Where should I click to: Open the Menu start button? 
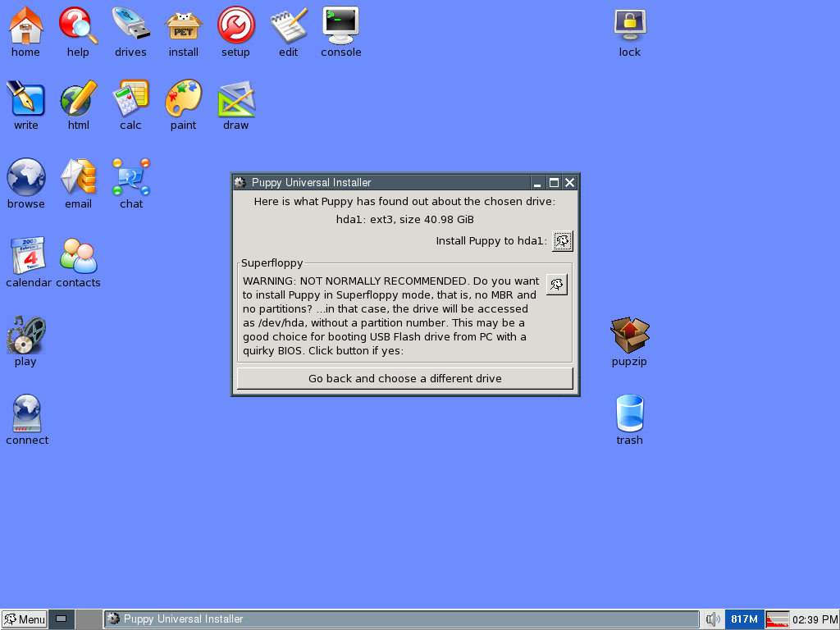[x=24, y=619]
